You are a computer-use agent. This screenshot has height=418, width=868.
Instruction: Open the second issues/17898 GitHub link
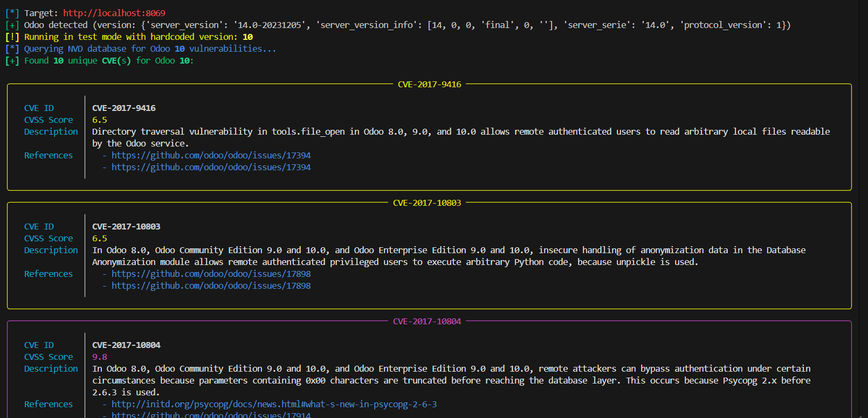[x=211, y=285]
